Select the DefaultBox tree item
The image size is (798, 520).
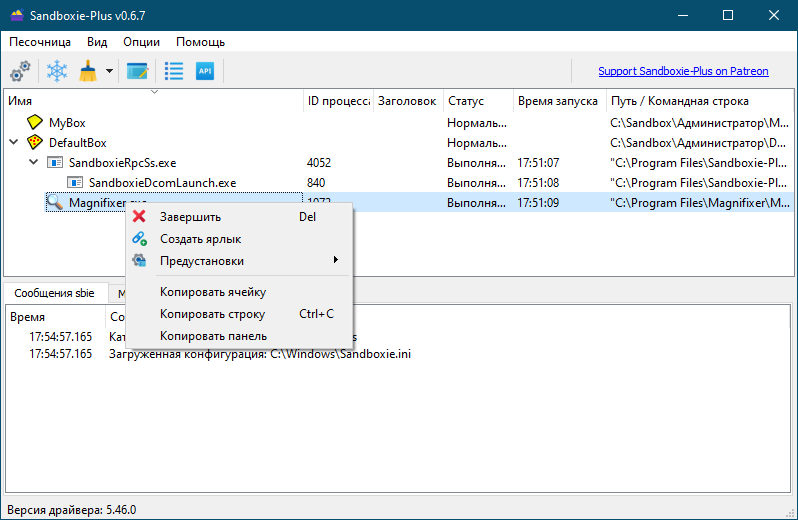coord(77,143)
